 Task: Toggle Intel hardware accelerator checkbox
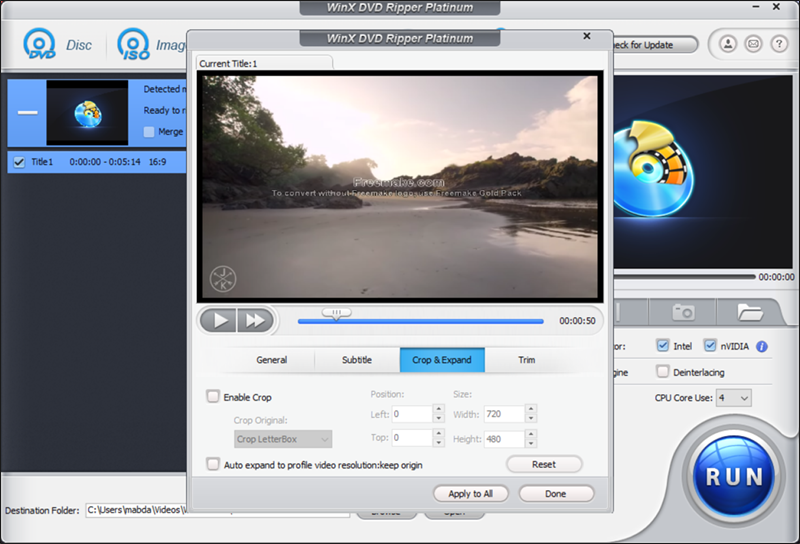click(x=662, y=345)
